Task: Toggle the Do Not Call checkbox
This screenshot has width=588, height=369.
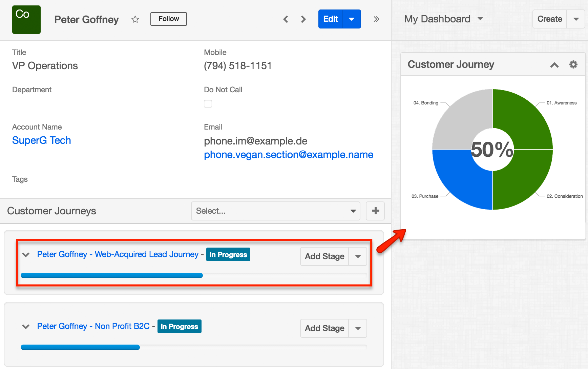Action: pyautogui.click(x=208, y=104)
